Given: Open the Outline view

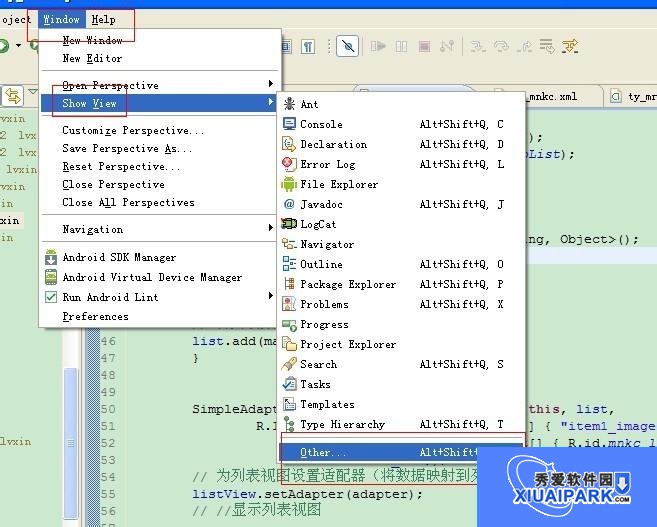Looking at the screenshot, I should [401, 264].
